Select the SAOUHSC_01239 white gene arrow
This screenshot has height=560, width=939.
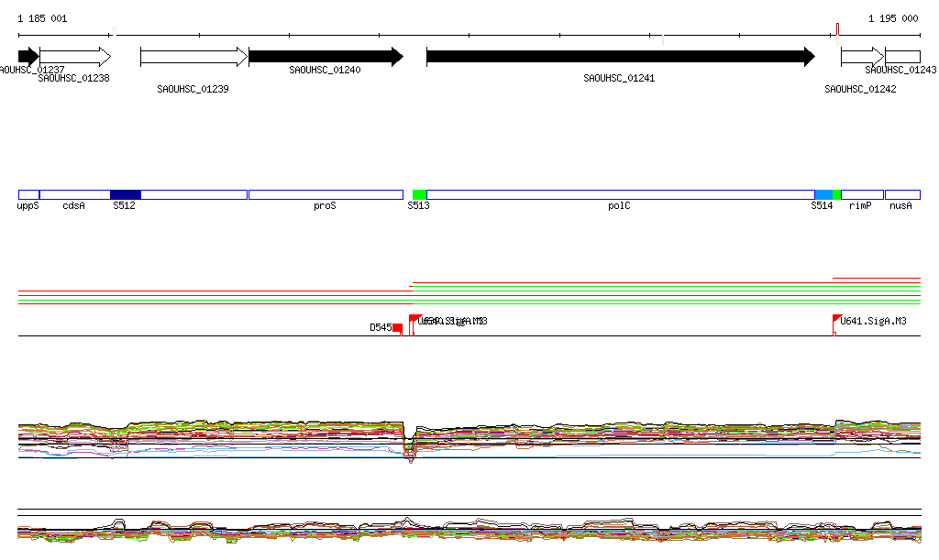193,57
